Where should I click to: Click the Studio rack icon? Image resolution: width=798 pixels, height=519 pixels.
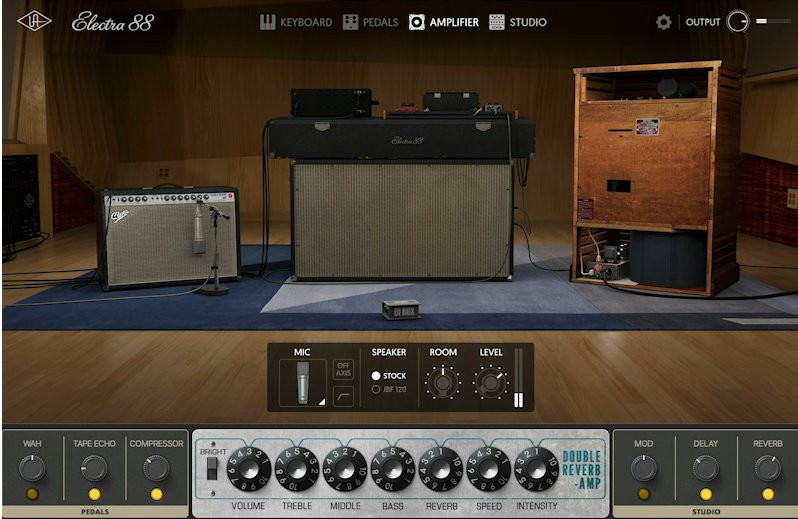click(x=497, y=22)
